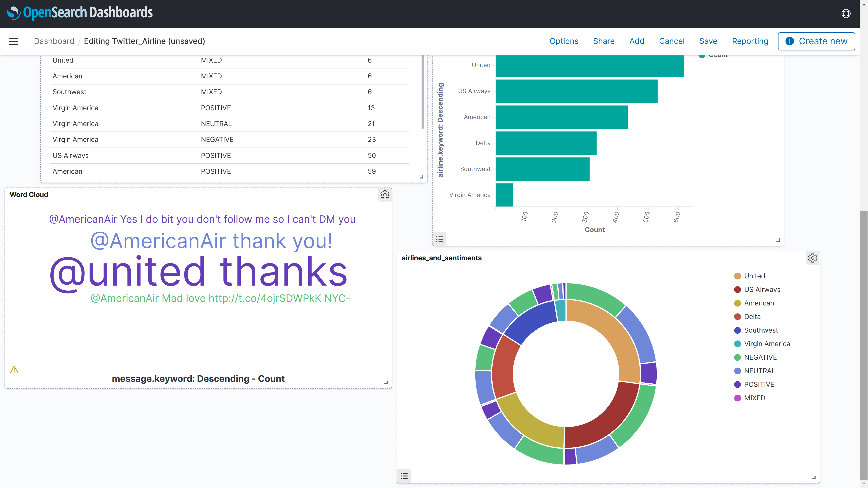
Task: Go to Dashboard breadcrumb link
Action: click(54, 41)
